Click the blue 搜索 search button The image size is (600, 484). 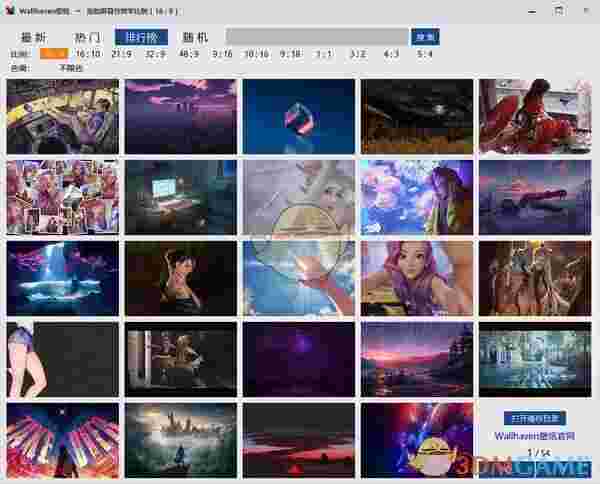(425, 37)
